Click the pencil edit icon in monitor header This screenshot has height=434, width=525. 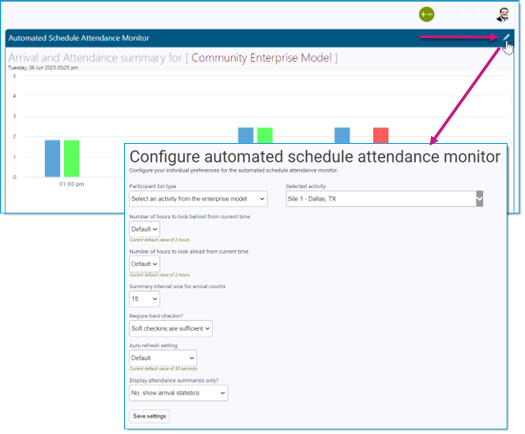(x=506, y=38)
